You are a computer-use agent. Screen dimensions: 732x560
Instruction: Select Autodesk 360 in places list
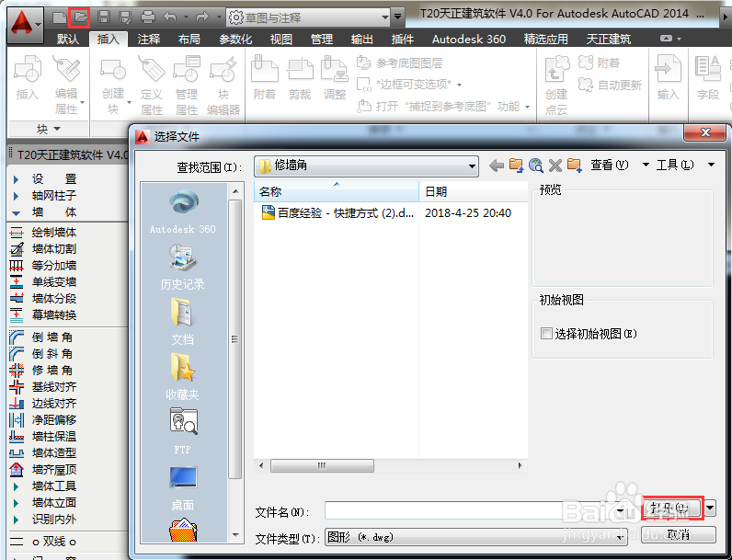(x=182, y=211)
